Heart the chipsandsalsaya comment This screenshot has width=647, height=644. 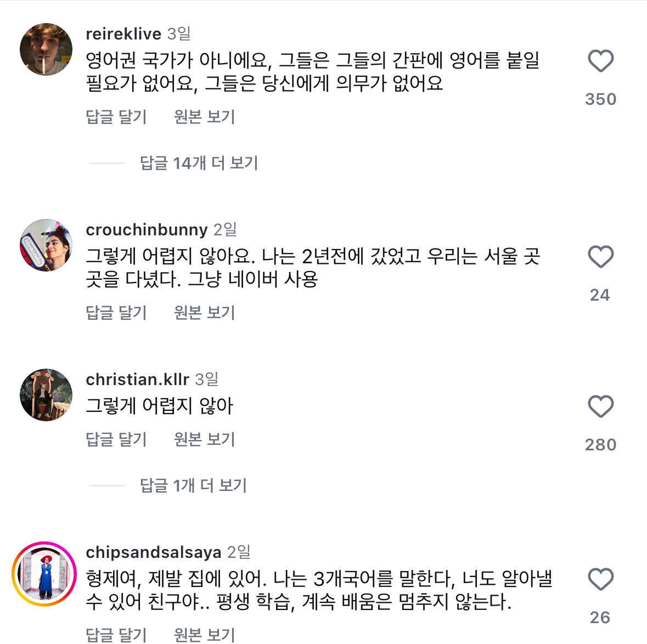coord(600,579)
